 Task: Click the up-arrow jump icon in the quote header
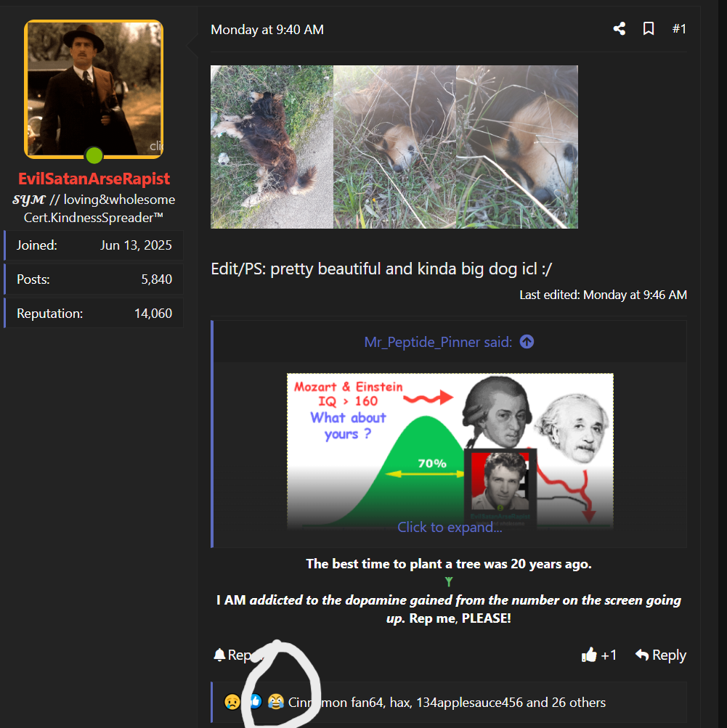tap(526, 341)
